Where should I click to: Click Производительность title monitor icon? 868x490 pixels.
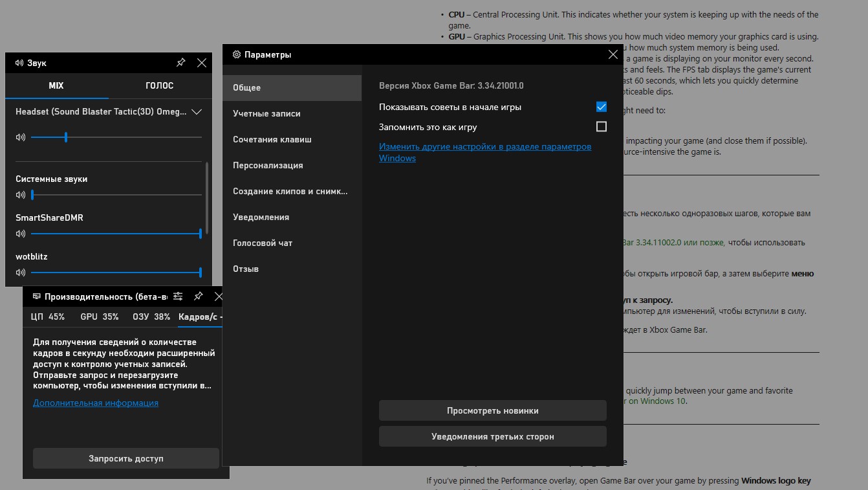(x=36, y=296)
